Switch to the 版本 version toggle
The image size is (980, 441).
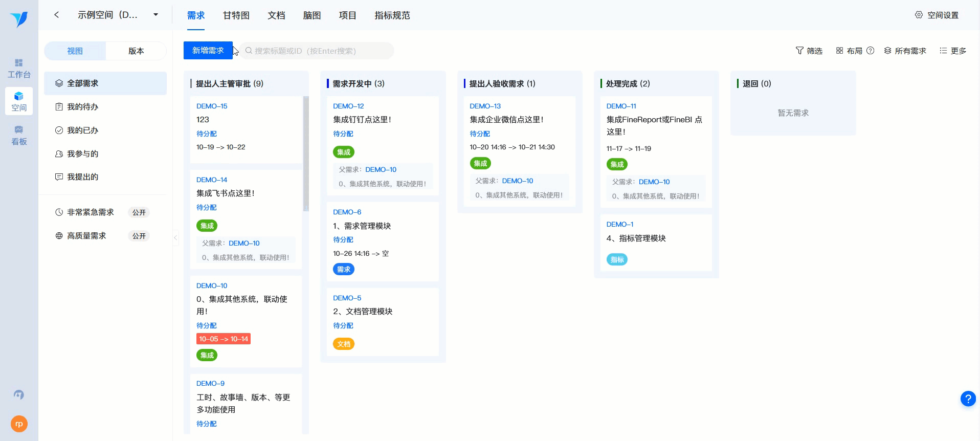[x=136, y=51]
